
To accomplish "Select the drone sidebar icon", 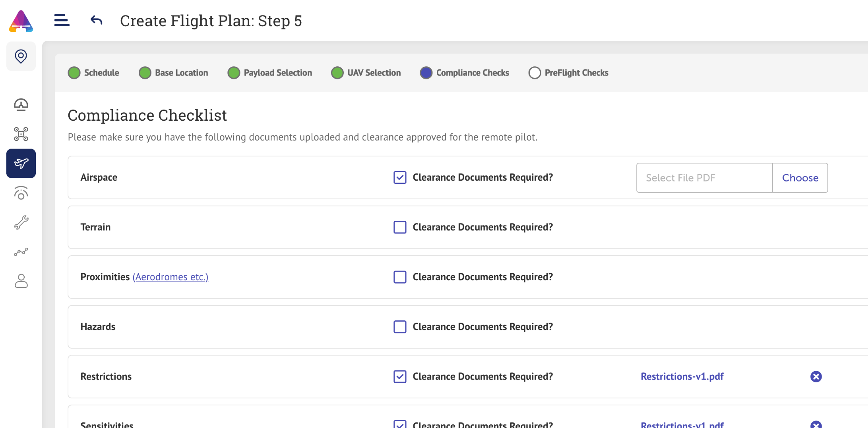I will pyautogui.click(x=21, y=134).
